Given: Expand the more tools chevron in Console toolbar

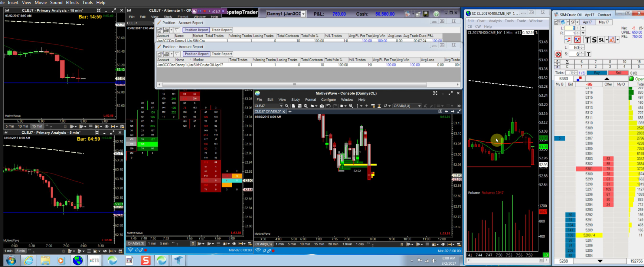Looking at the screenshot, I should (x=459, y=106).
